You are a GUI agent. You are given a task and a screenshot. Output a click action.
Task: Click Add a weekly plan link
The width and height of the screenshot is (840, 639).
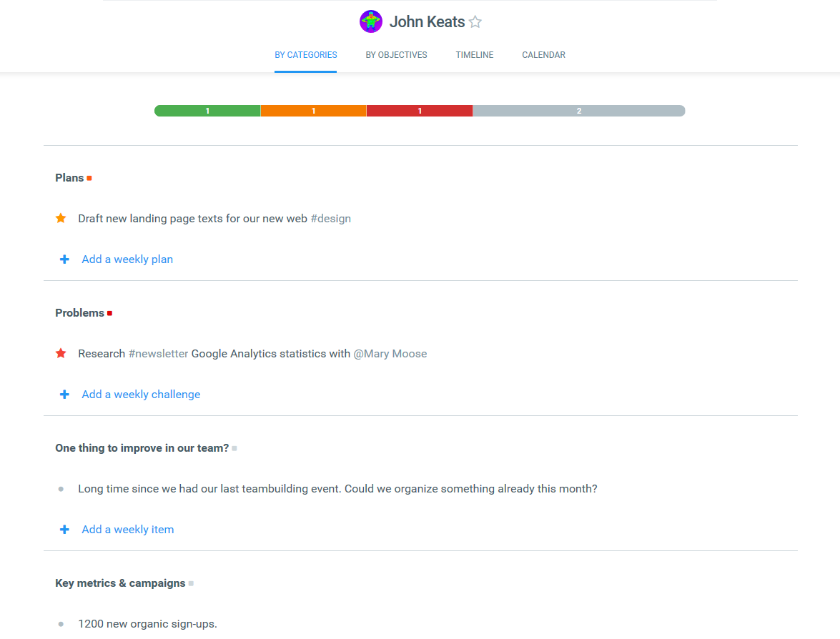point(127,259)
